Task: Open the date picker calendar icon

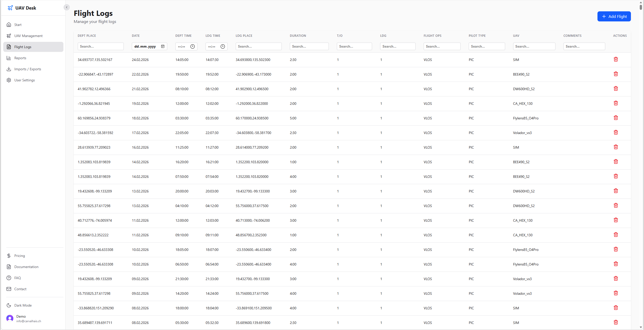Action: tap(163, 46)
